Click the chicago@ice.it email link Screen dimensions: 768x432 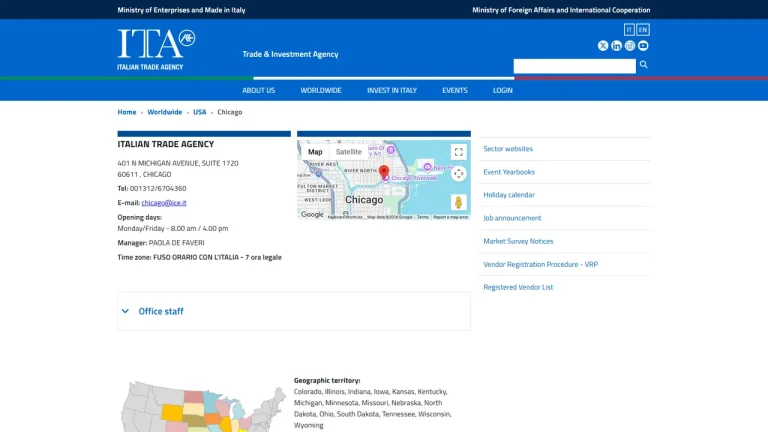click(164, 203)
